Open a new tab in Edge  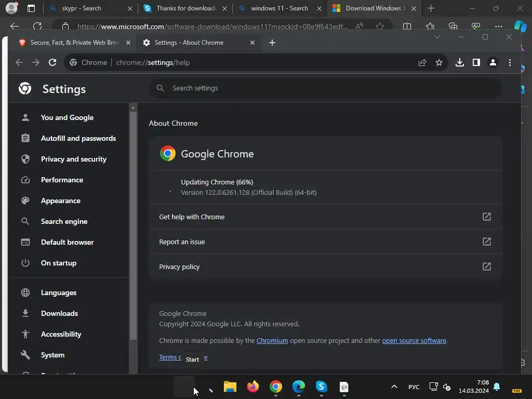pyautogui.click(x=431, y=8)
